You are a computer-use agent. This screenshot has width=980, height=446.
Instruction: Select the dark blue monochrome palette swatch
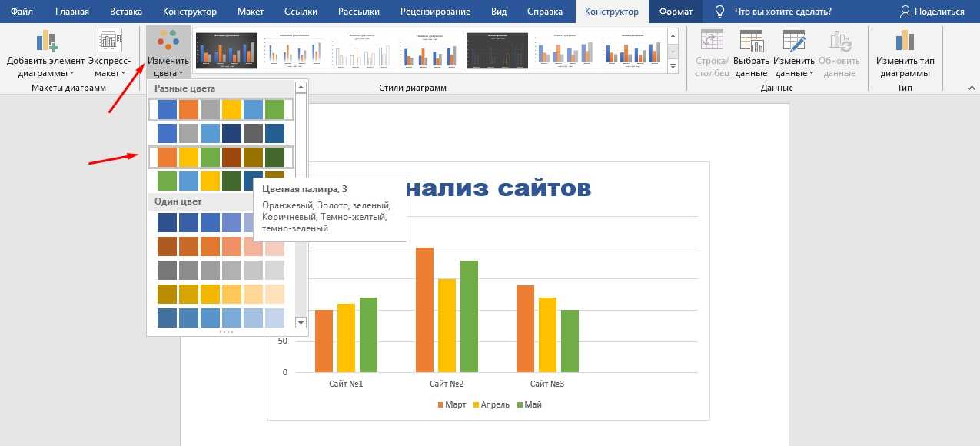point(167,222)
